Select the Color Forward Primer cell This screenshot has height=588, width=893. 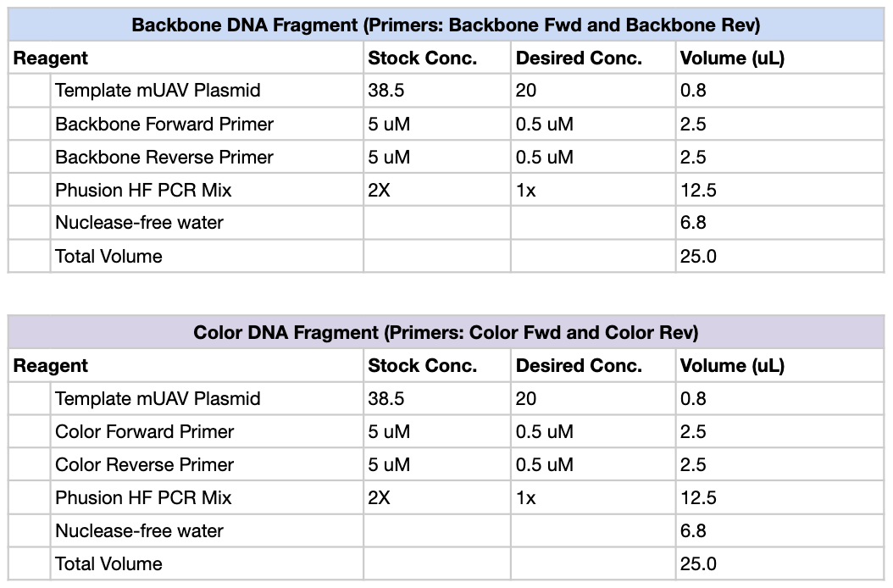[145, 432]
